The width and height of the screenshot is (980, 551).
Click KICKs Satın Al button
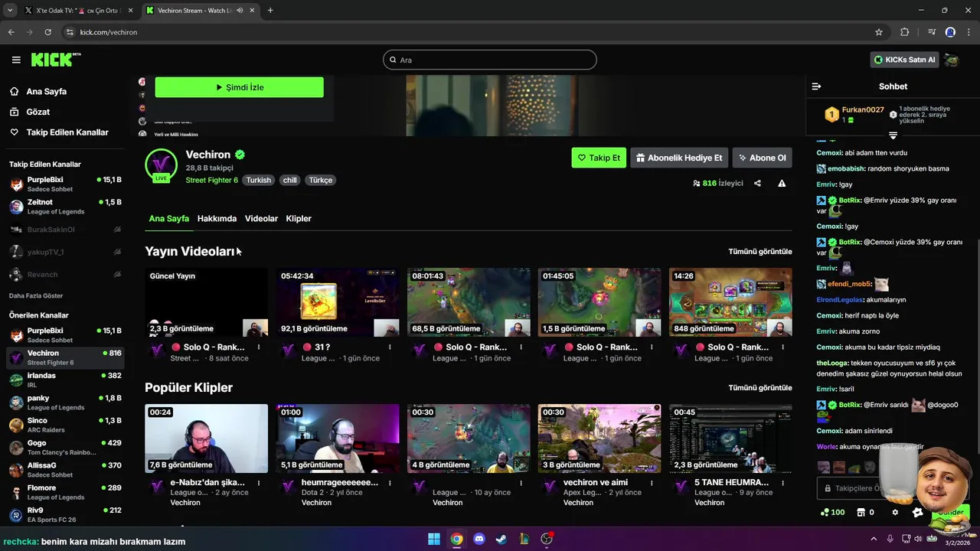point(904,60)
